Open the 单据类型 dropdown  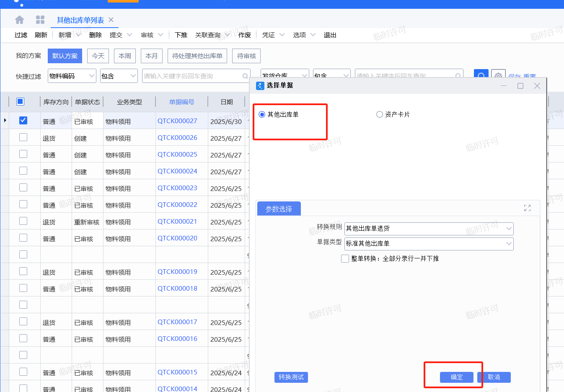(509, 244)
